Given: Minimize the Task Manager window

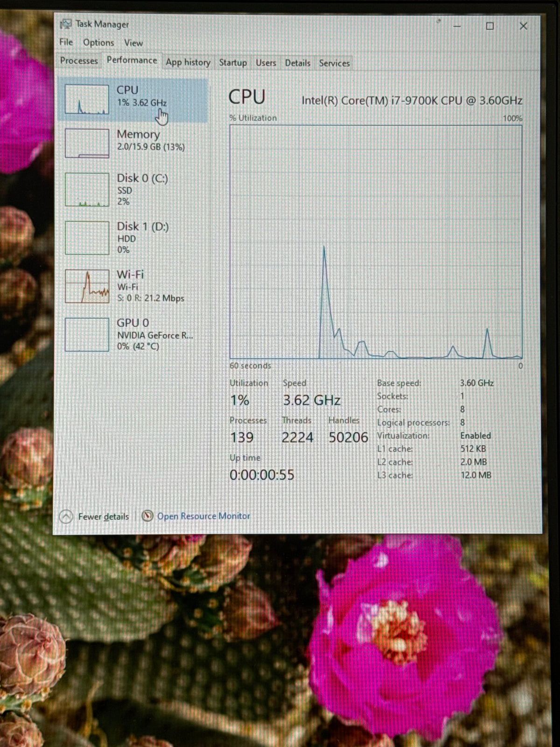Looking at the screenshot, I should point(457,26).
